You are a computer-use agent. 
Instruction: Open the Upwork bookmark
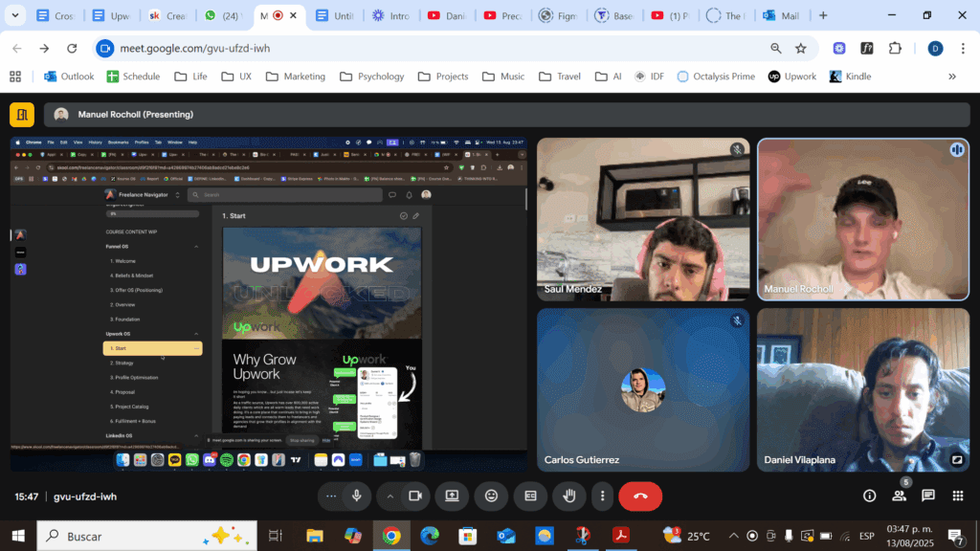pyautogui.click(x=792, y=77)
